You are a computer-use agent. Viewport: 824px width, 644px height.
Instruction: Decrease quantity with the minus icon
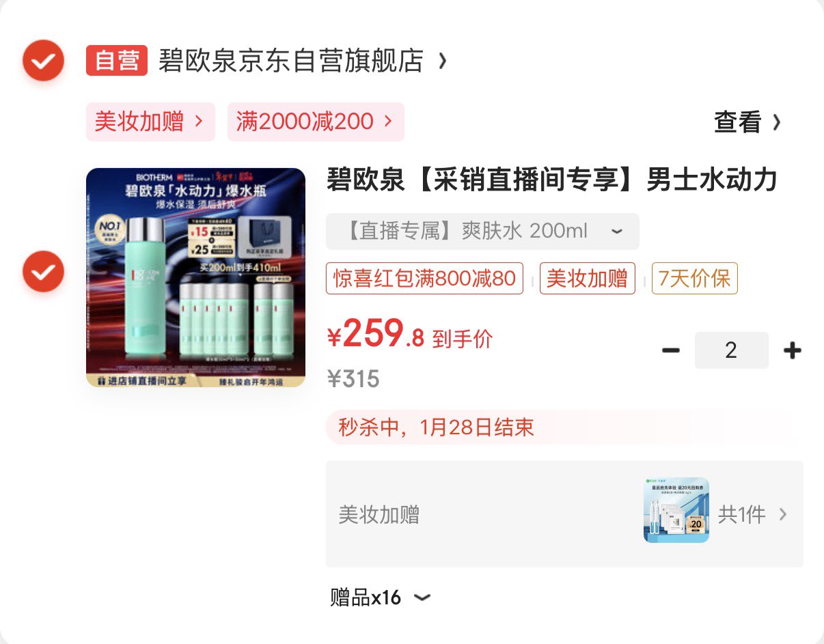tap(671, 351)
